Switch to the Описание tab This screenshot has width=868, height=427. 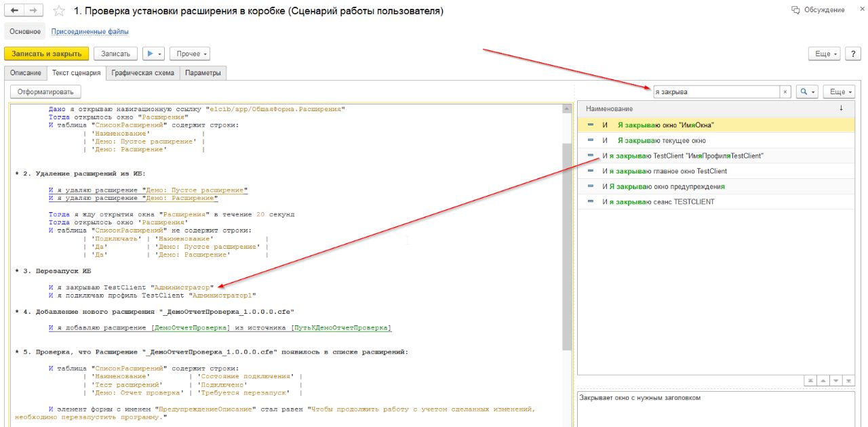coord(26,73)
